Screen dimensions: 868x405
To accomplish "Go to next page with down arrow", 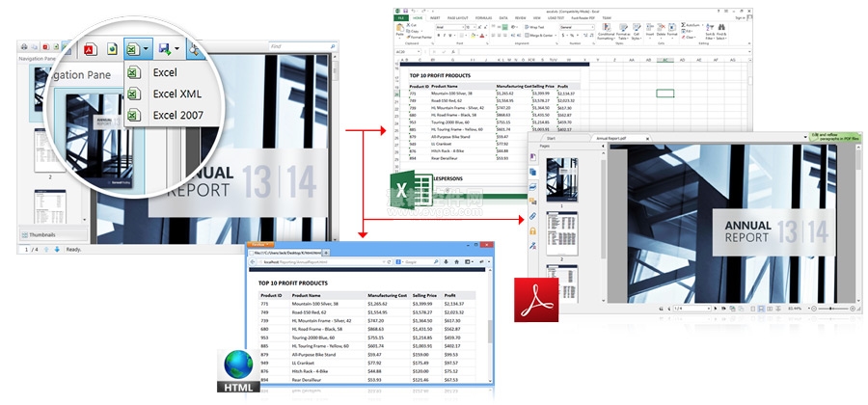I will (57, 250).
